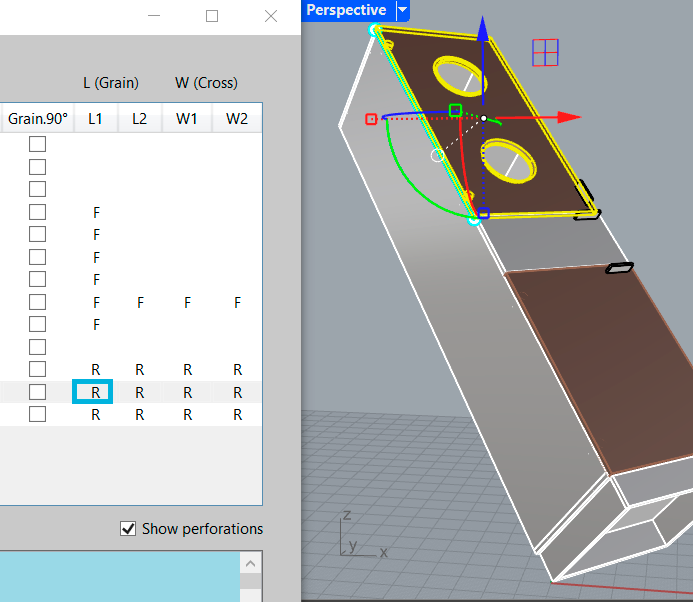
Task: Select the upper yellow circular hole on the panel
Action: click(460, 76)
